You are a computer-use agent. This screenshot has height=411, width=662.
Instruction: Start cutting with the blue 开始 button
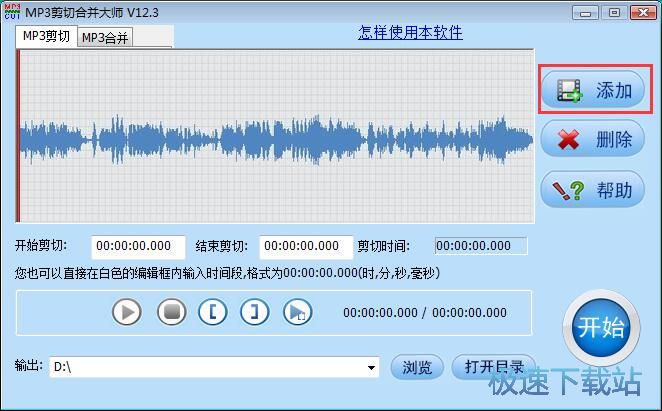(x=601, y=327)
